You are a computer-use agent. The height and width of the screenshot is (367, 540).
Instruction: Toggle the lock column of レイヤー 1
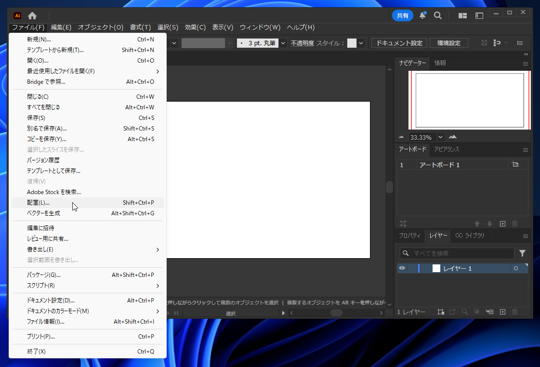(x=412, y=268)
